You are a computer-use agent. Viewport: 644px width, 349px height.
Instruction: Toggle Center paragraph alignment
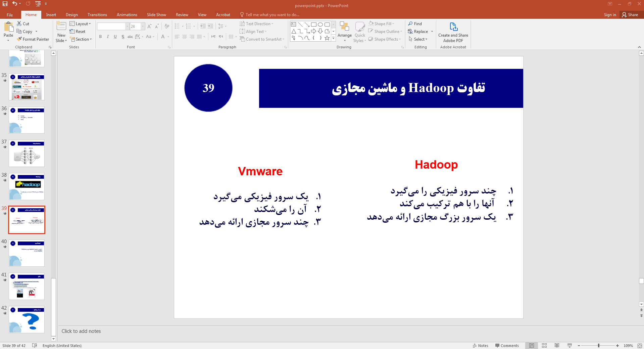click(185, 37)
